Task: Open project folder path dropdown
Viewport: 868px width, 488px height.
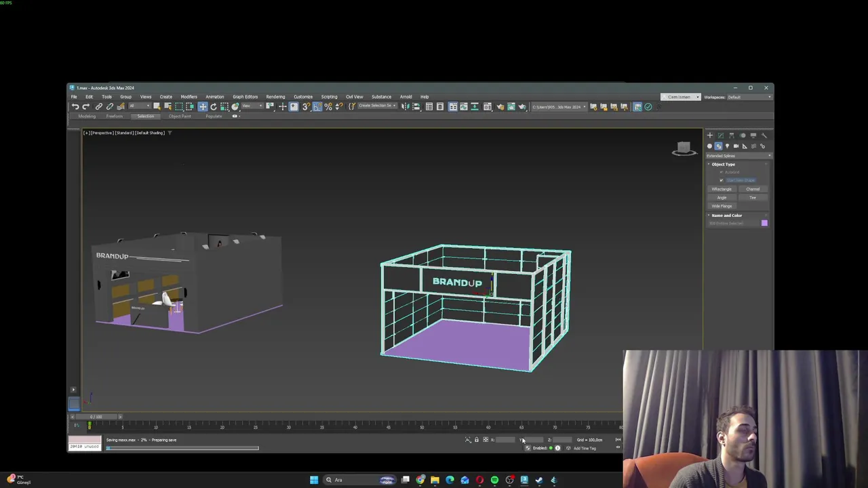Action: coord(559,106)
